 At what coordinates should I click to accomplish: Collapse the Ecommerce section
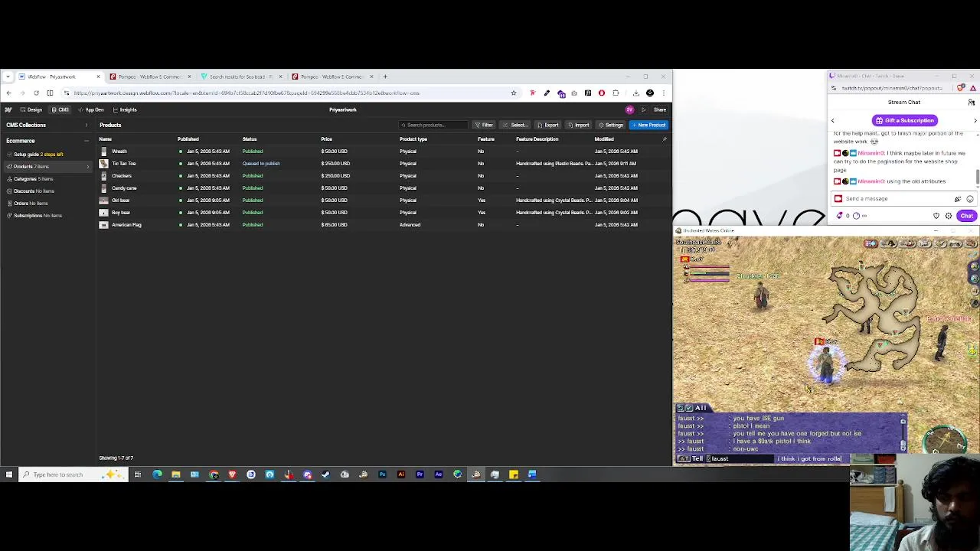click(x=86, y=141)
